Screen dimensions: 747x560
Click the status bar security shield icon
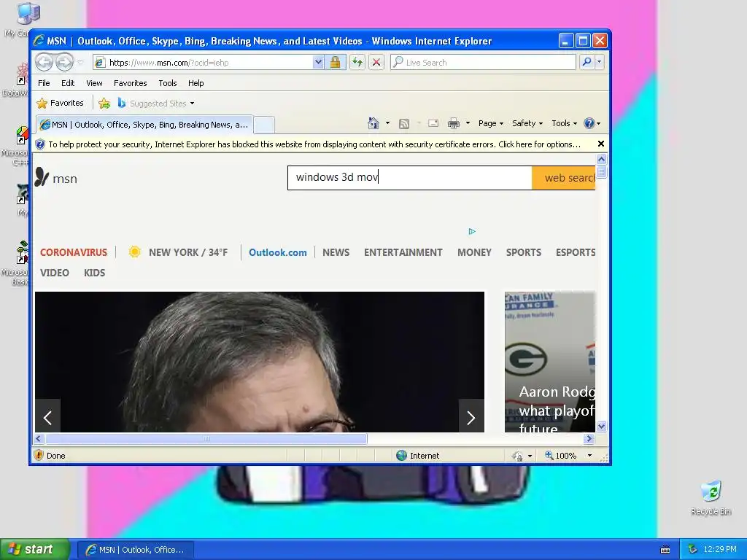point(39,455)
